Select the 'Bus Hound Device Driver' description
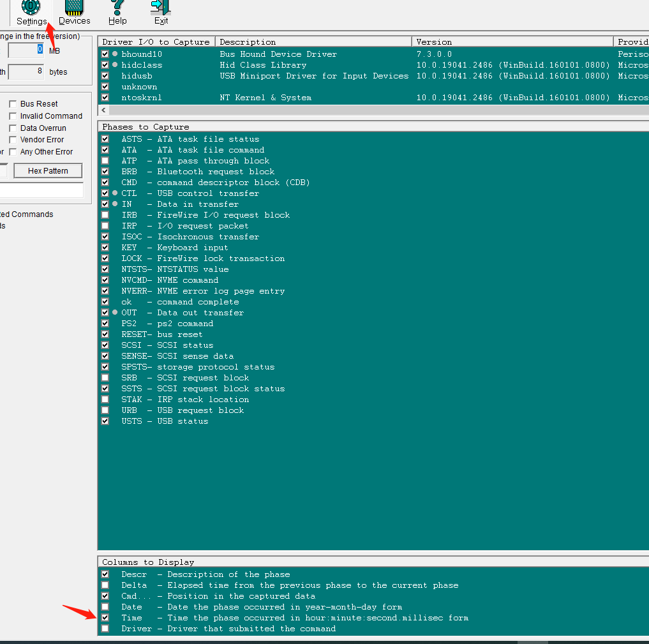Image resolution: width=649 pixels, height=644 pixels. (278, 54)
